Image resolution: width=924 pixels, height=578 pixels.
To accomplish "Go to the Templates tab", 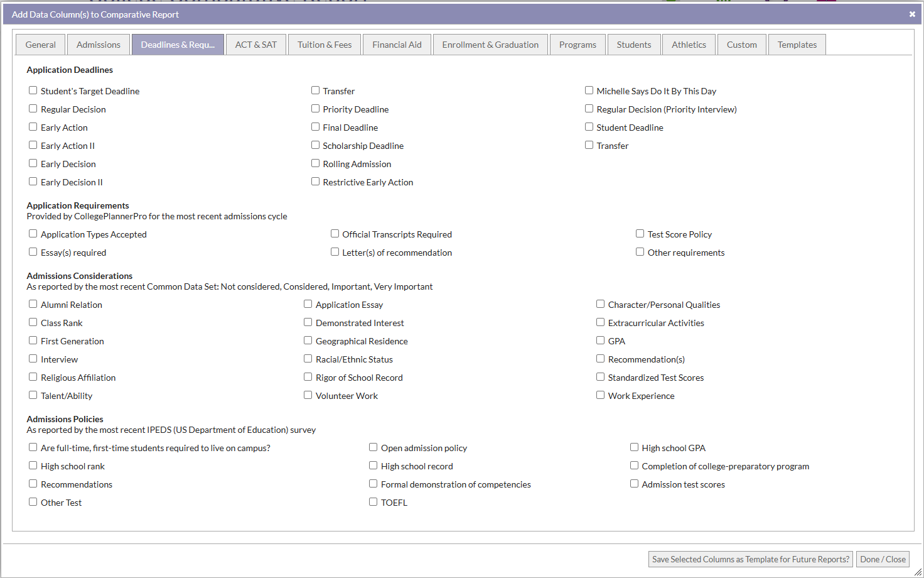I will (797, 45).
